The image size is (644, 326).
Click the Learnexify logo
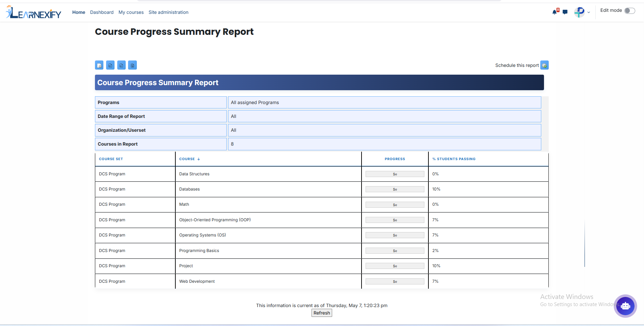coord(33,12)
